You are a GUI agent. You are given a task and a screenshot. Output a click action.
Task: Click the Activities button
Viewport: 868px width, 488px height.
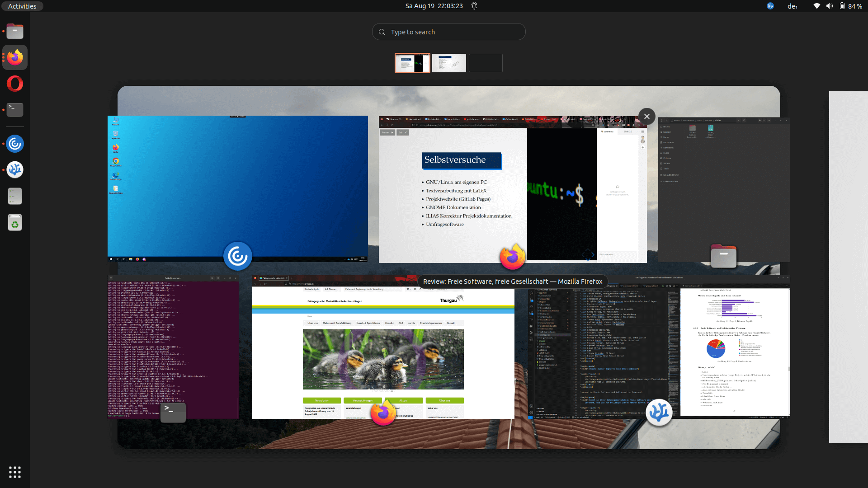coord(22,6)
